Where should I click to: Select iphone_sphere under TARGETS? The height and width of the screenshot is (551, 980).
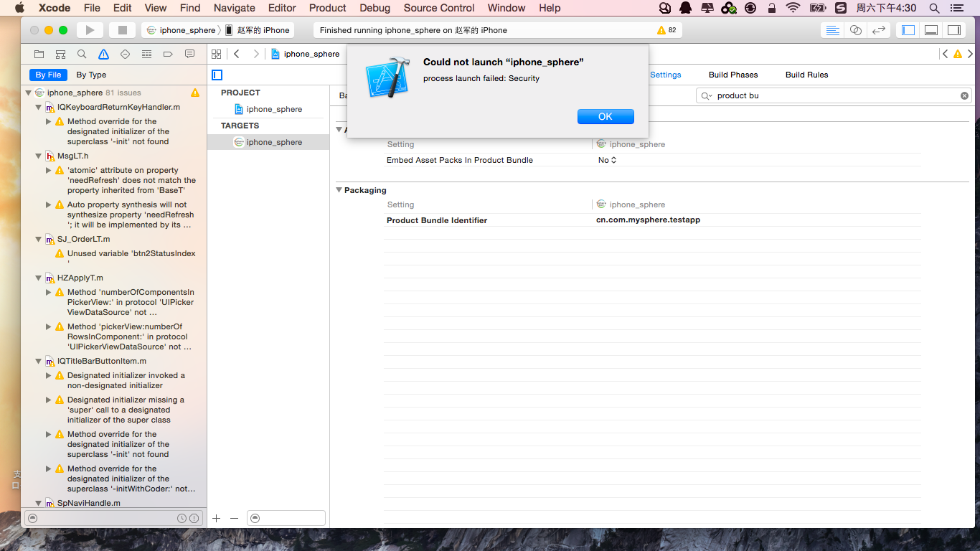tap(268, 142)
